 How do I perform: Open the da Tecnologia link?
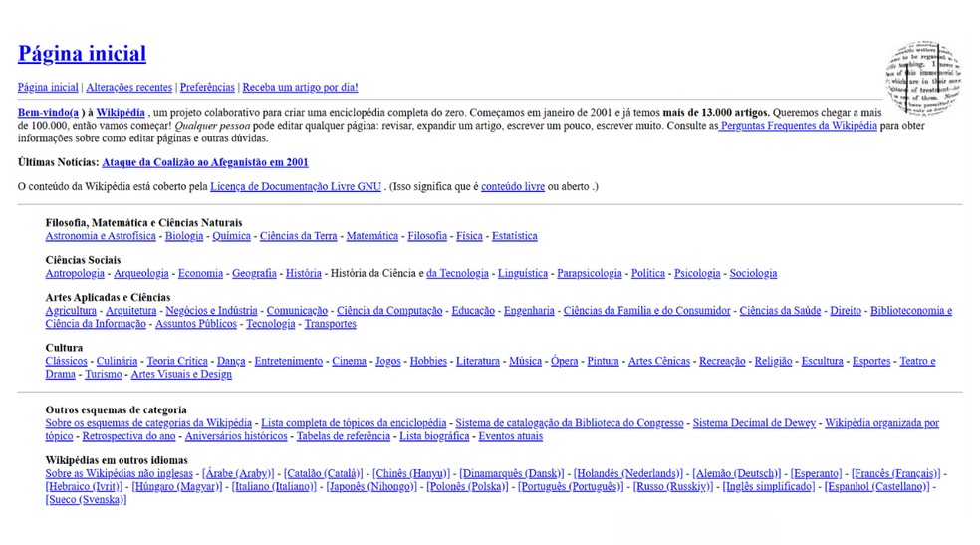(x=457, y=273)
